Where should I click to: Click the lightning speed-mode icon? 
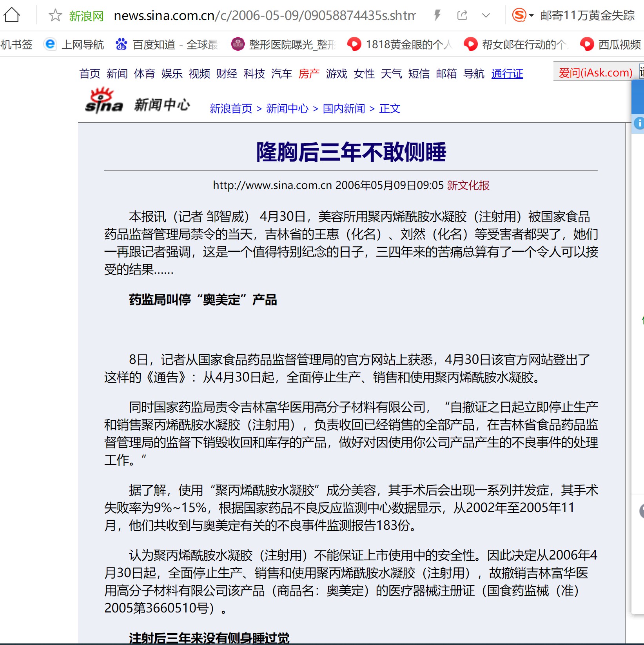point(437,15)
